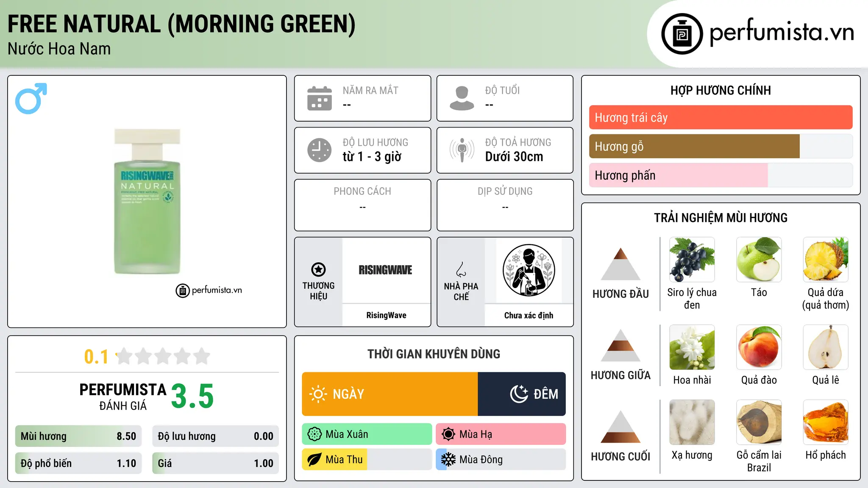
Task: Click the Gỗ cẩm lai Brazil note label
Action: point(759,461)
